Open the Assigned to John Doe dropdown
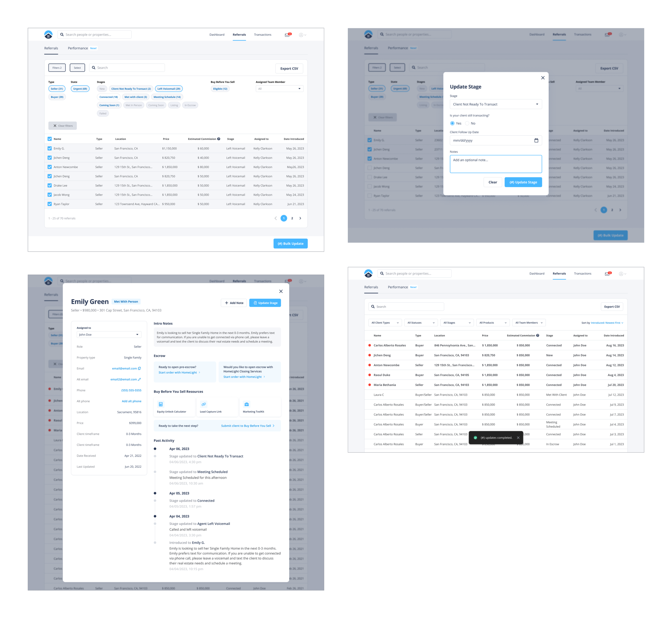672x619 pixels. pyautogui.click(x=109, y=335)
